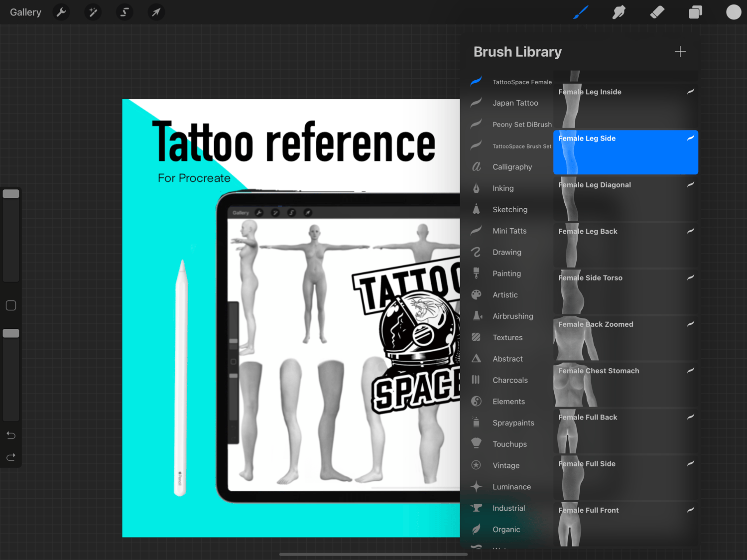
Task: Open the Actions wrench menu
Action: pos(61,12)
